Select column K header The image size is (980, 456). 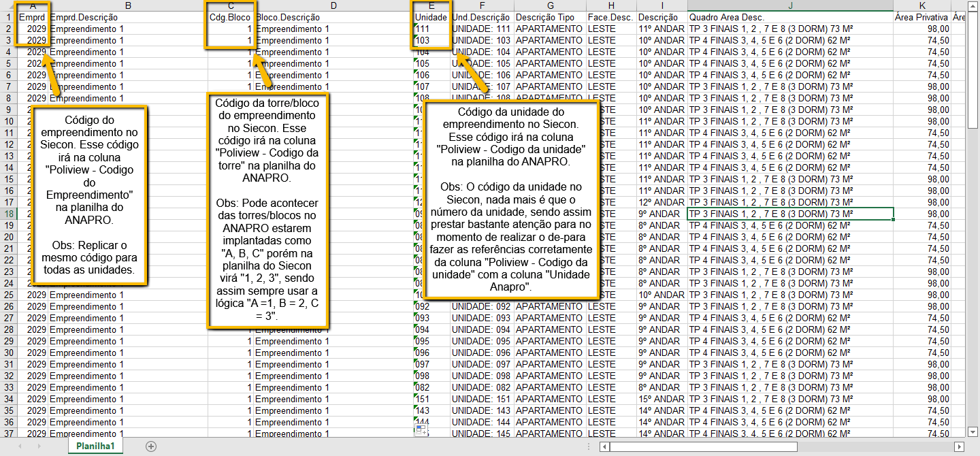click(922, 5)
